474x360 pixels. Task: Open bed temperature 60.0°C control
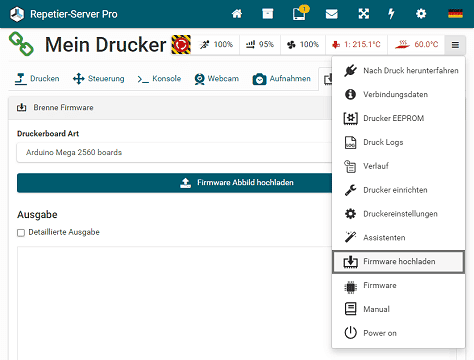[x=416, y=45]
